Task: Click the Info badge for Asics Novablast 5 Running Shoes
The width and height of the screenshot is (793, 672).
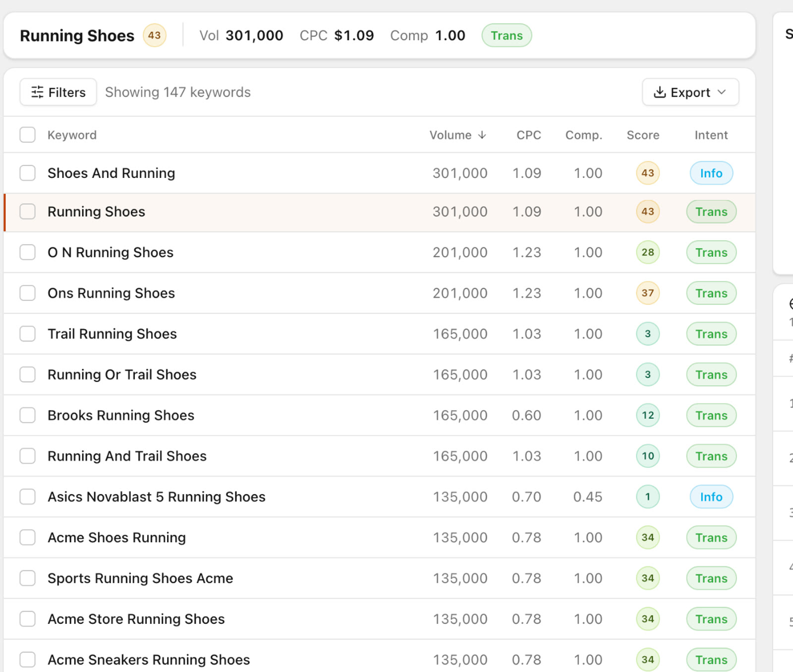Action: coord(711,497)
